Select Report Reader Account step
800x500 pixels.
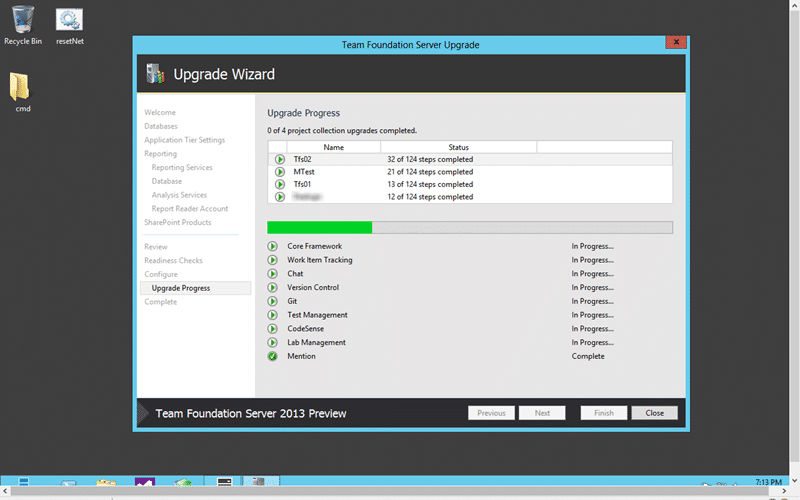190,209
